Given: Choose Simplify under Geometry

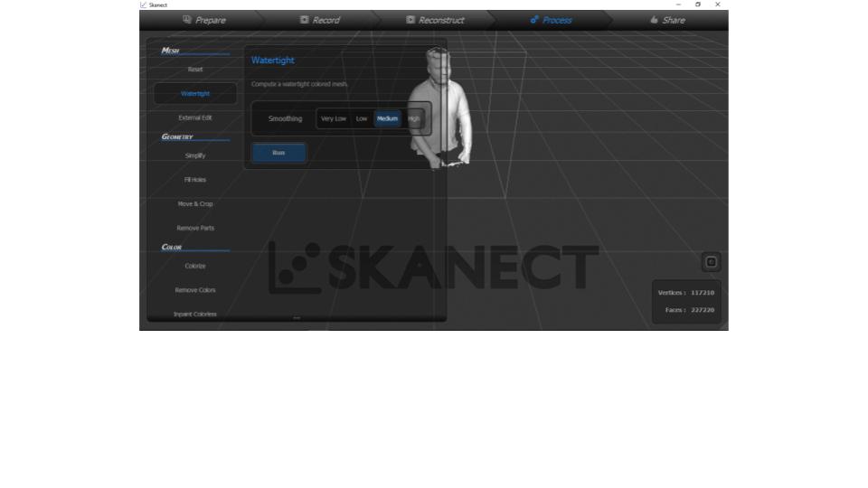Looking at the screenshot, I should point(195,155).
